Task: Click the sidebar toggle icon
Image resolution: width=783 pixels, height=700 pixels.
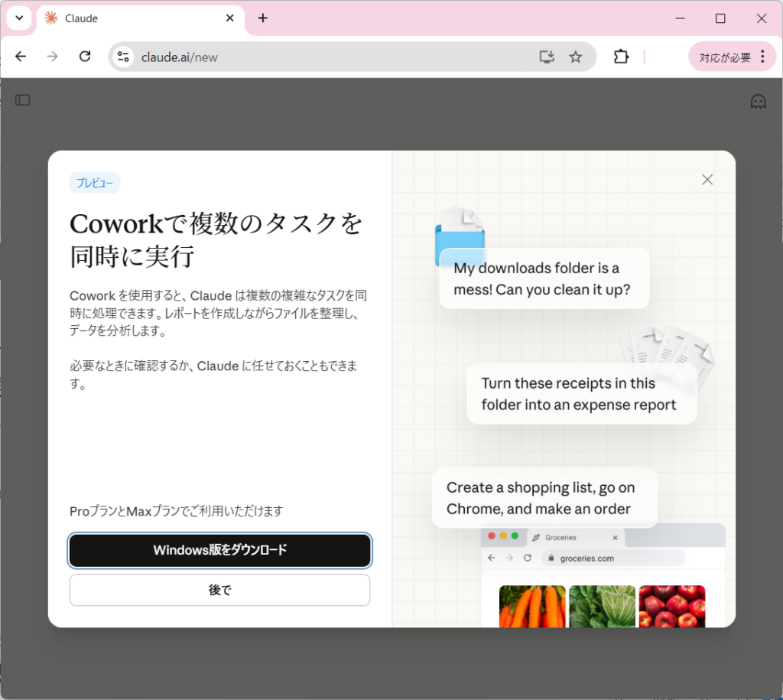Action: pos(23,100)
